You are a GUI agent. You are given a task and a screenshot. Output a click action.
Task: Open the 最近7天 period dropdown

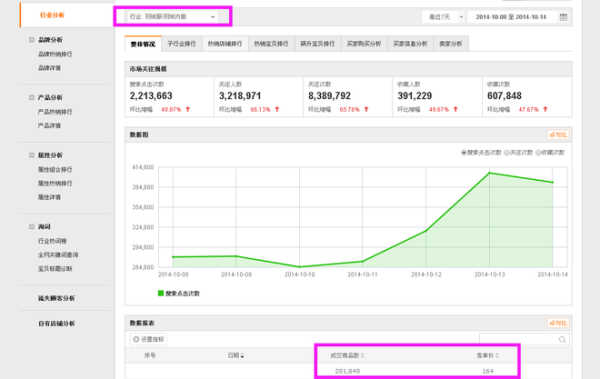pos(444,17)
